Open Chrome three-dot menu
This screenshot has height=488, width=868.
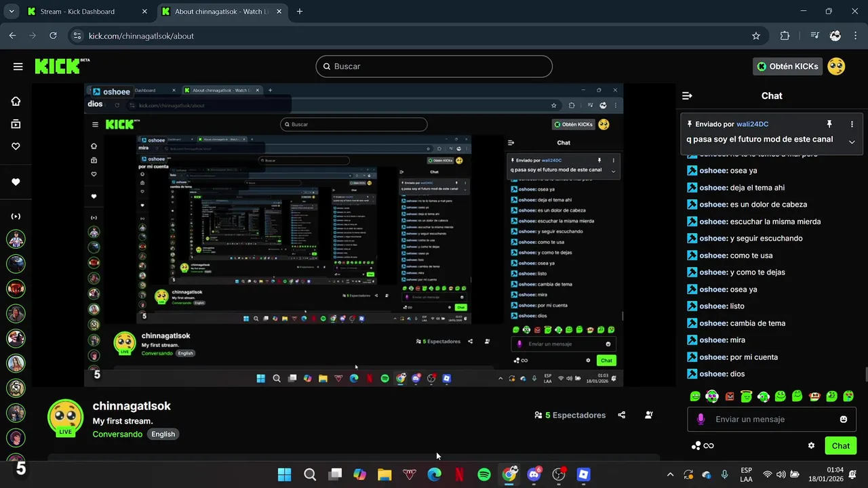(856, 36)
